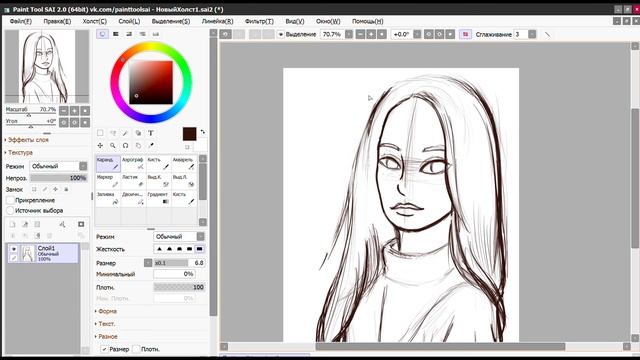Expand the Форма brush section

[106, 311]
